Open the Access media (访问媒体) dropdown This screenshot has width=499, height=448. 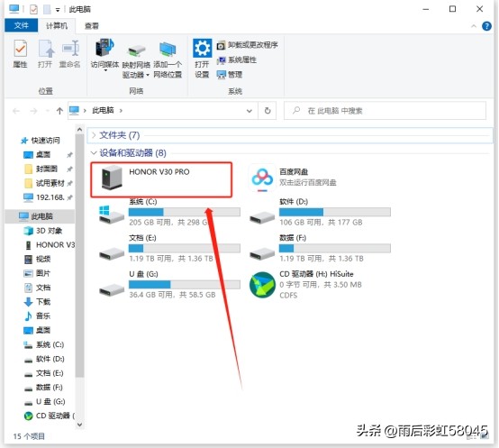point(104,55)
